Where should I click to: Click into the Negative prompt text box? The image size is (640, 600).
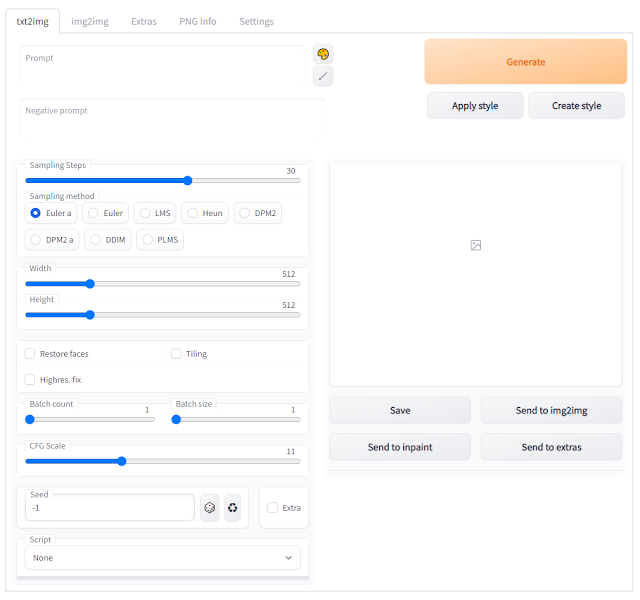(172, 118)
